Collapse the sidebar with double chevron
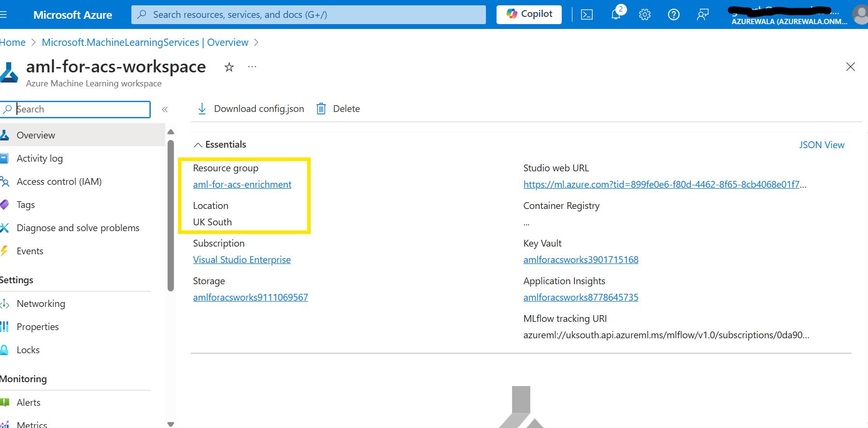The image size is (868, 428). pos(165,110)
